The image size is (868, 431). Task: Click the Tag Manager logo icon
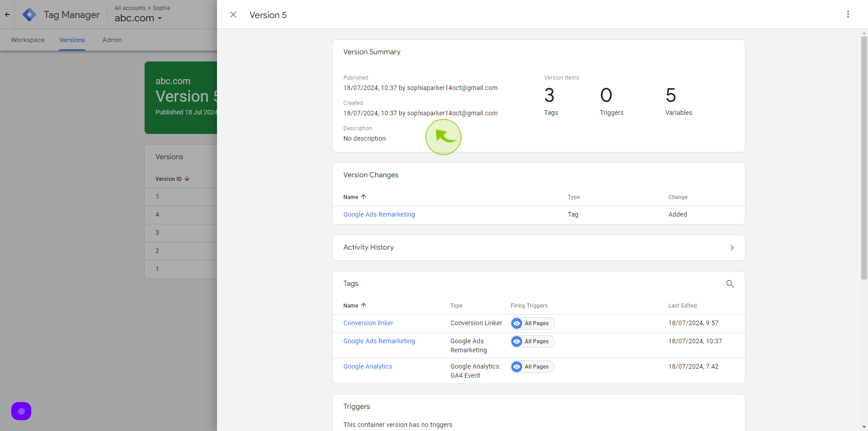[29, 14]
